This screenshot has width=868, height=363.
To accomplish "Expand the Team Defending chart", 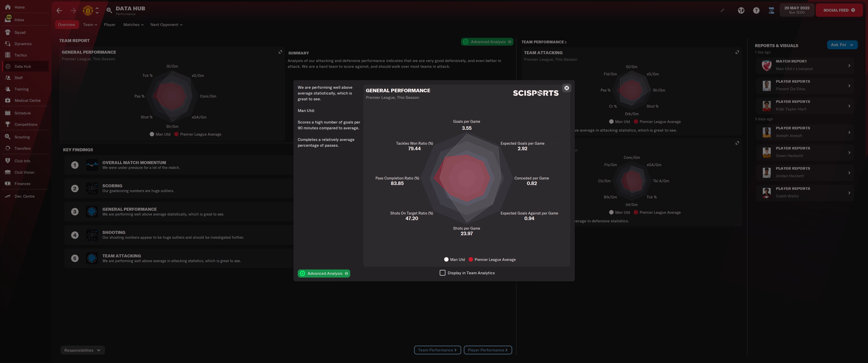I will (737, 143).
